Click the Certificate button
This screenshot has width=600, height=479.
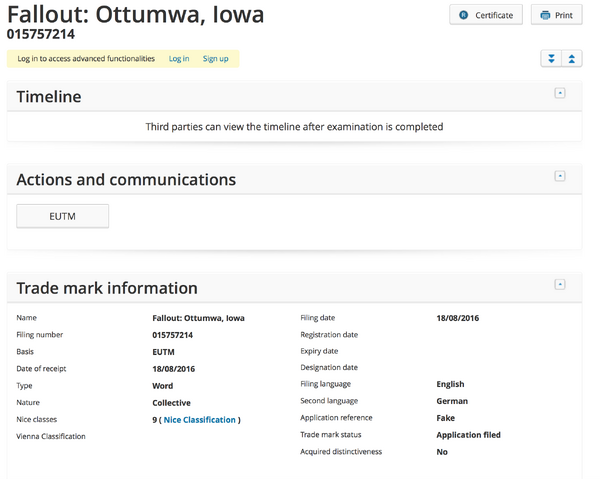point(486,15)
